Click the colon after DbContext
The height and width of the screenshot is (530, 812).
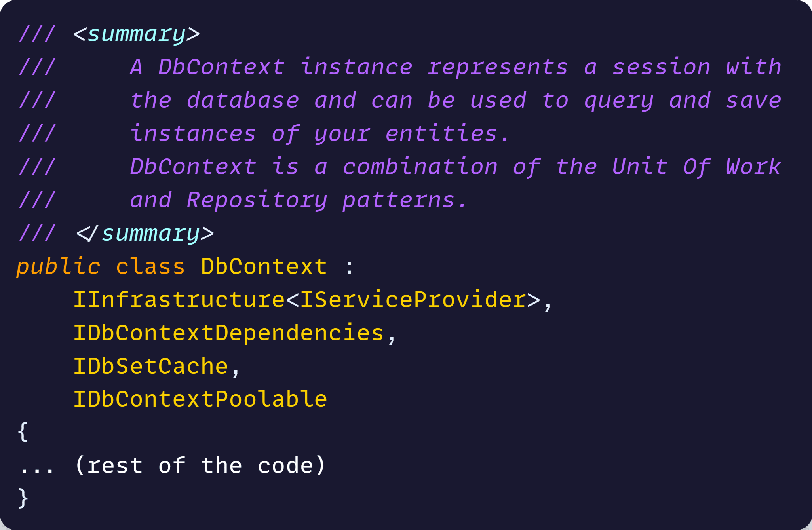coord(349,267)
